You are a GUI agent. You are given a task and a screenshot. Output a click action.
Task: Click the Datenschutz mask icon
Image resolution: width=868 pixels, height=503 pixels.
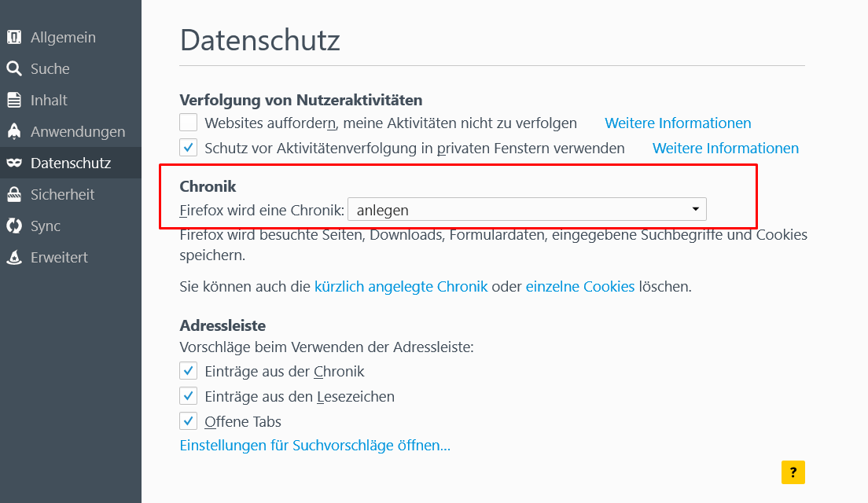(14, 163)
